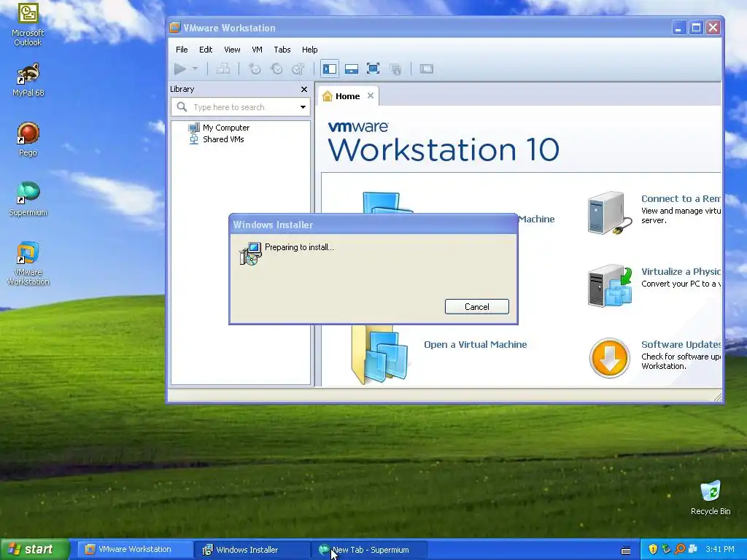This screenshot has width=747, height=560.
Task: Open the View menu
Action: [232, 50]
